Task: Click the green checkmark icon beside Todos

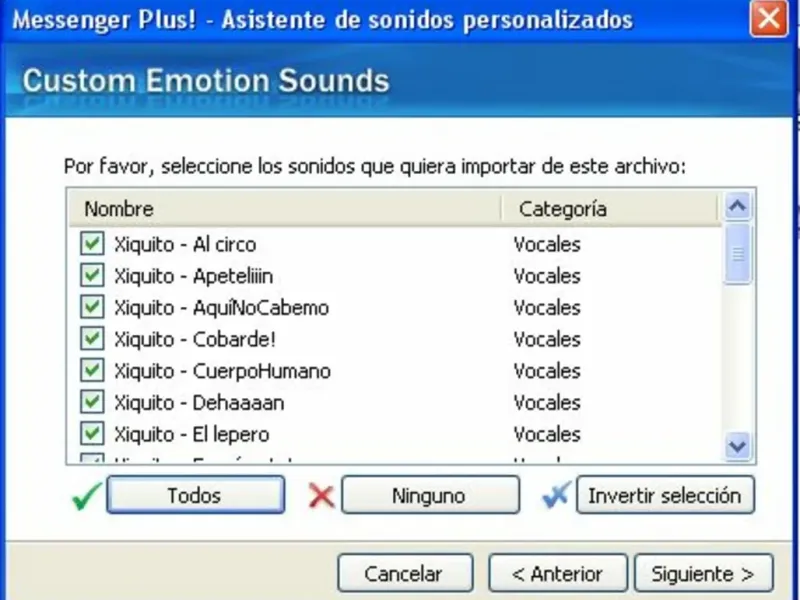Action: pyautogui.click(x=87, y=495)
